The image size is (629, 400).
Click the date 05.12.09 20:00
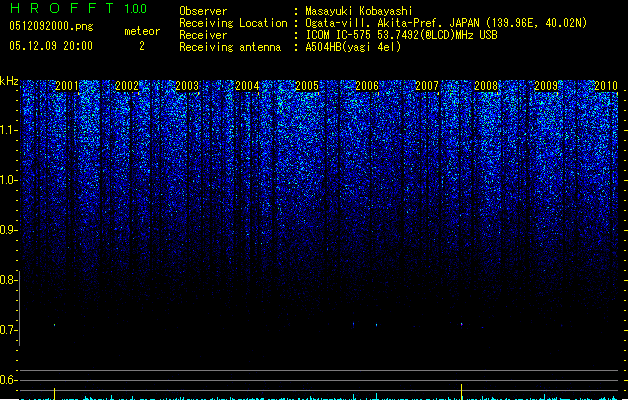click(x=51, y=46)
